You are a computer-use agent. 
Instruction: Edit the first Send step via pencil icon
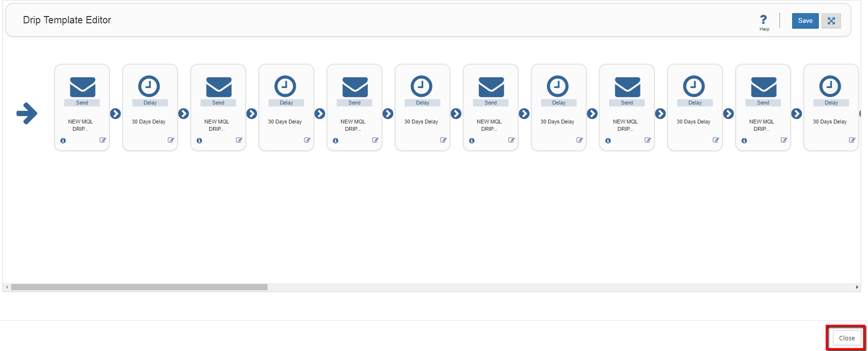(103, 140)
